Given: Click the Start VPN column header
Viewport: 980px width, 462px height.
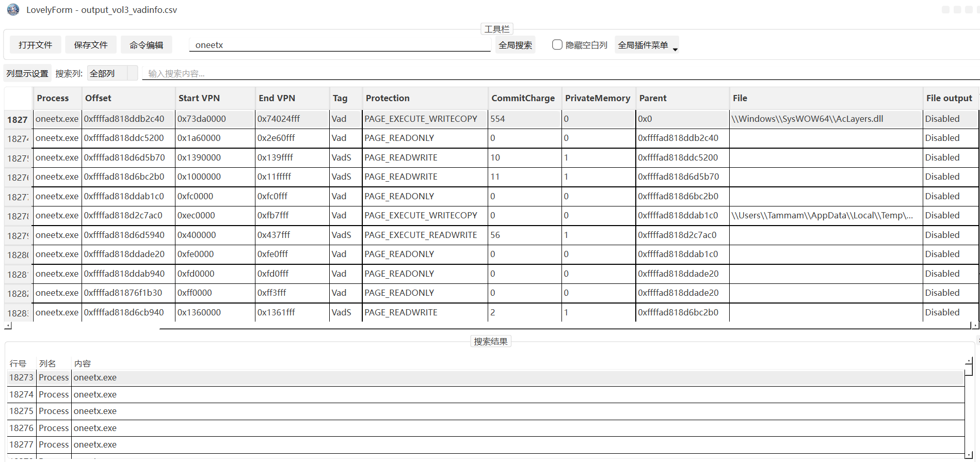Looking at the screenshot, I should coord(215,98).
